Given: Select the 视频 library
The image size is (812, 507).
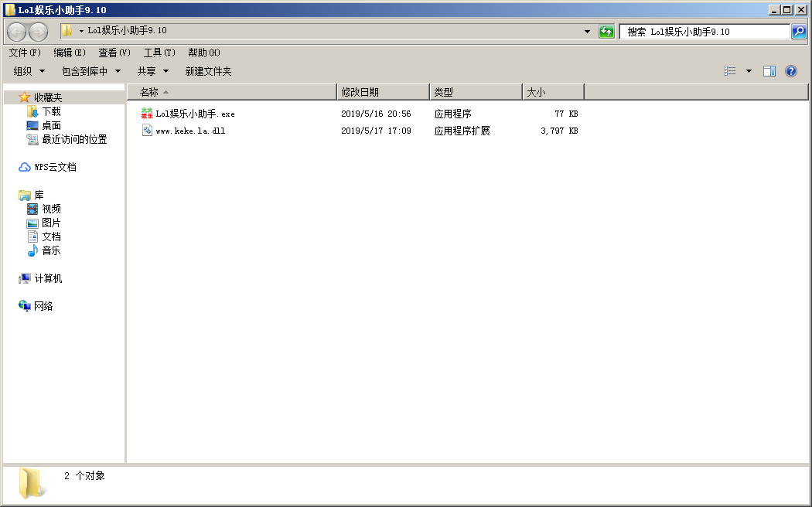Looking at the screenshot, I should tap(51, 209).
